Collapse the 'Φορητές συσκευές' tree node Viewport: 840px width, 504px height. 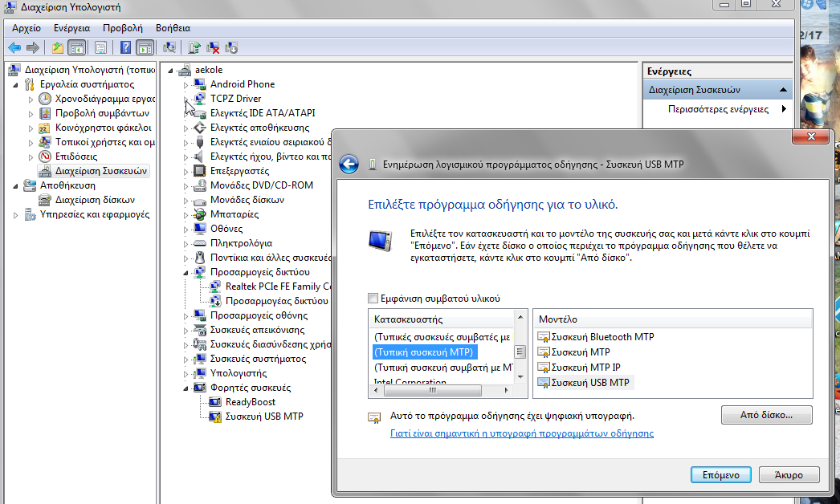(186, 388)
